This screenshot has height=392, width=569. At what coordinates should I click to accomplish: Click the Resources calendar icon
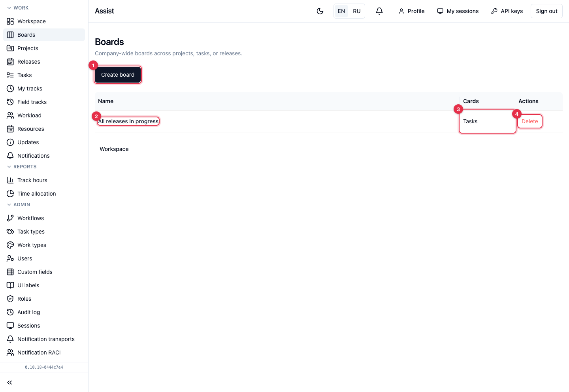coord(10,129)
